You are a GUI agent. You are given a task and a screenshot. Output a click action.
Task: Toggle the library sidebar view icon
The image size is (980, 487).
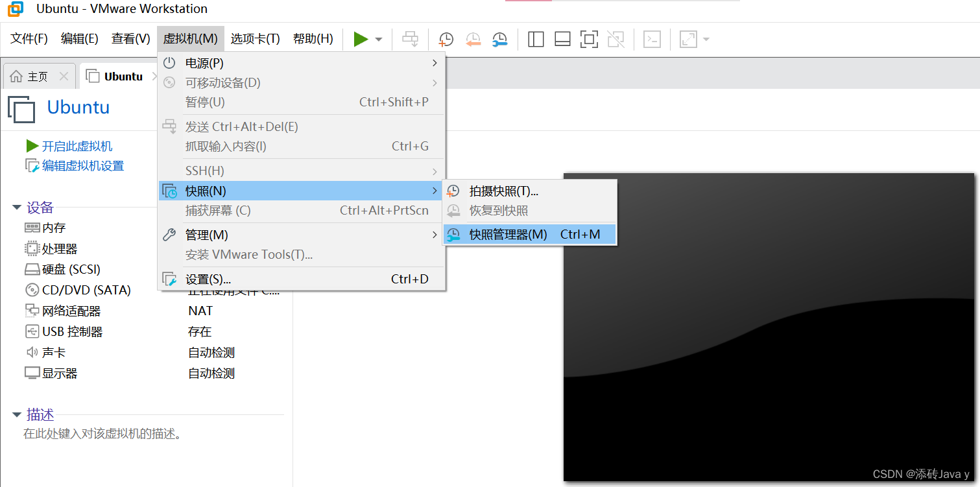click(x=536, y=39)
